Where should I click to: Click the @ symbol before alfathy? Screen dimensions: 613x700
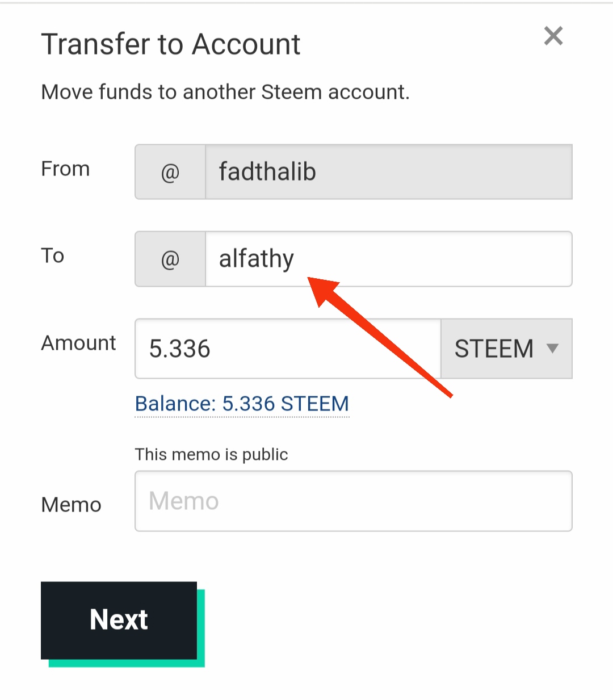pyautogui.click(x=170, y=259)
